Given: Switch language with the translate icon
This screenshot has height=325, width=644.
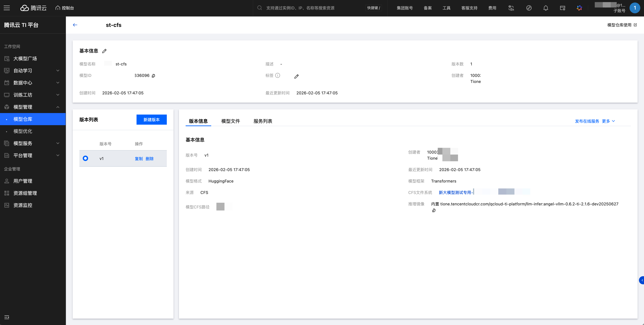Looking at the screenshot, I should [511, 8].
